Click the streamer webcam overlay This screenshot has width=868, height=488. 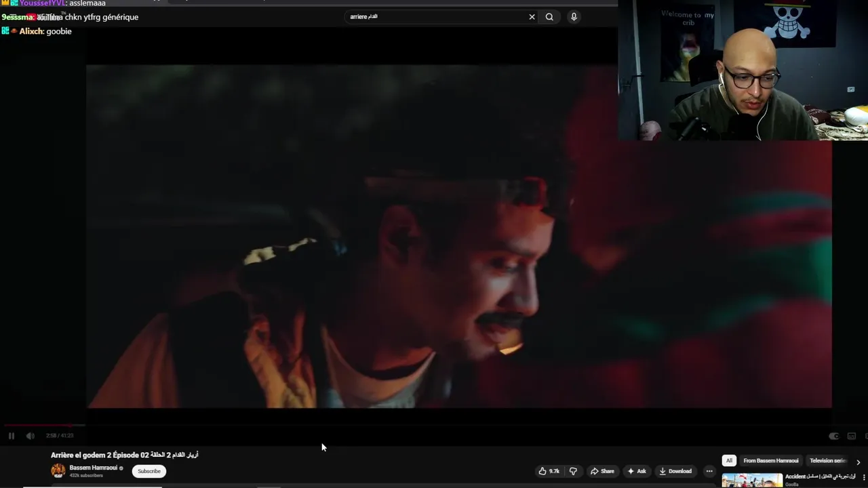[743, 70]
